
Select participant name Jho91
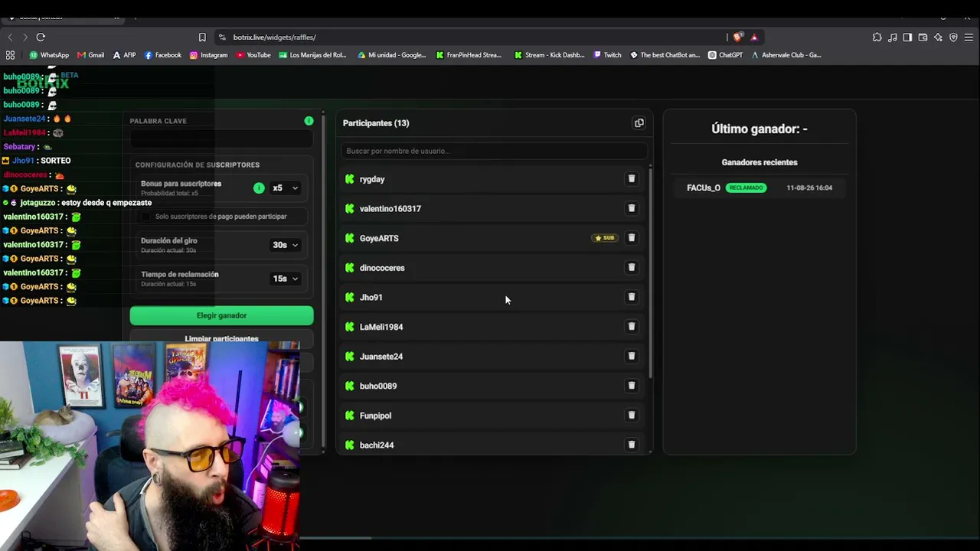point(371,297)
